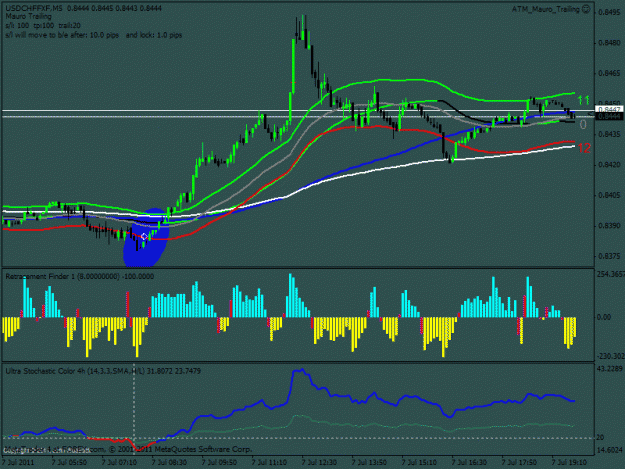Click the 7 Jul 09:50 time label
Image resolution: width=625 pixels, height=469 pixels.
tap(219, 462)
